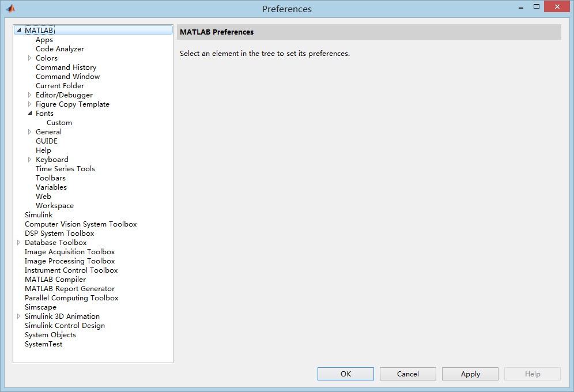
Task: Choose Parallel Computing Toolbox entry
Action: click(71, 298)
